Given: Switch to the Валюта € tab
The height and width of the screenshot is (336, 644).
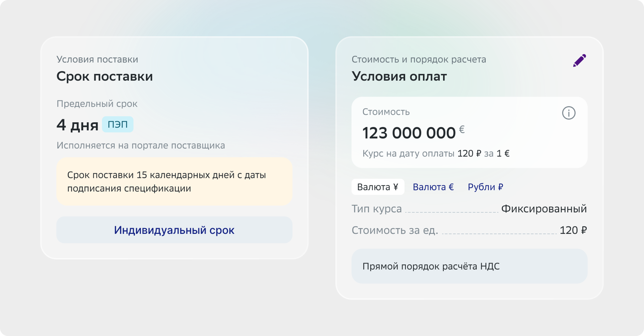Looking at the screenshot, I should click(x=433, y=187).
